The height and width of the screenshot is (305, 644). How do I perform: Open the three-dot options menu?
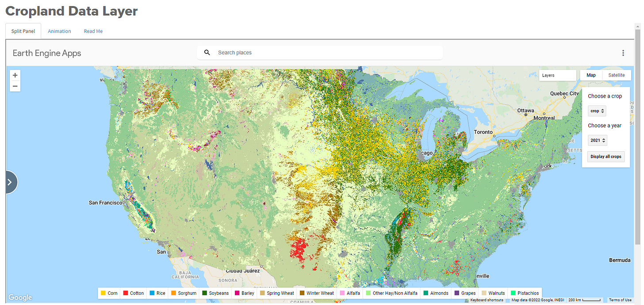[x=623, y=53]
